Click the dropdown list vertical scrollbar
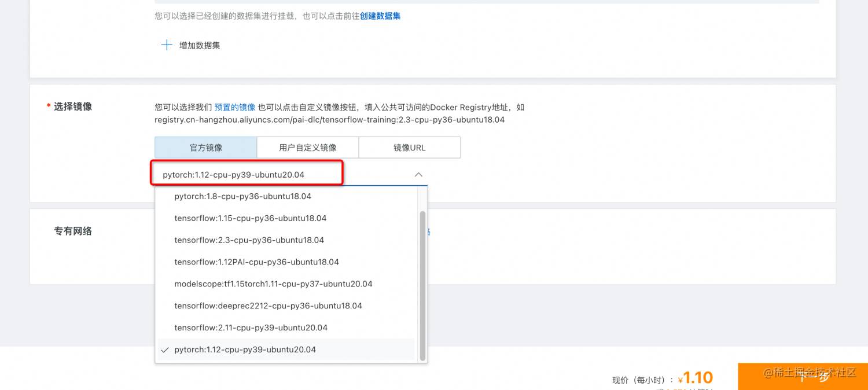 click(x=422, y=286)
